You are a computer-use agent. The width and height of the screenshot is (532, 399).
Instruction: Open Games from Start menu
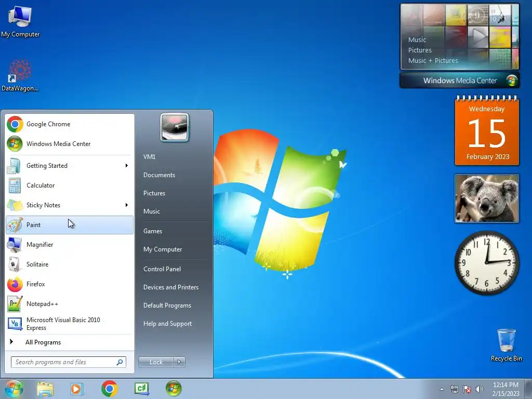[x=153, y=231]
